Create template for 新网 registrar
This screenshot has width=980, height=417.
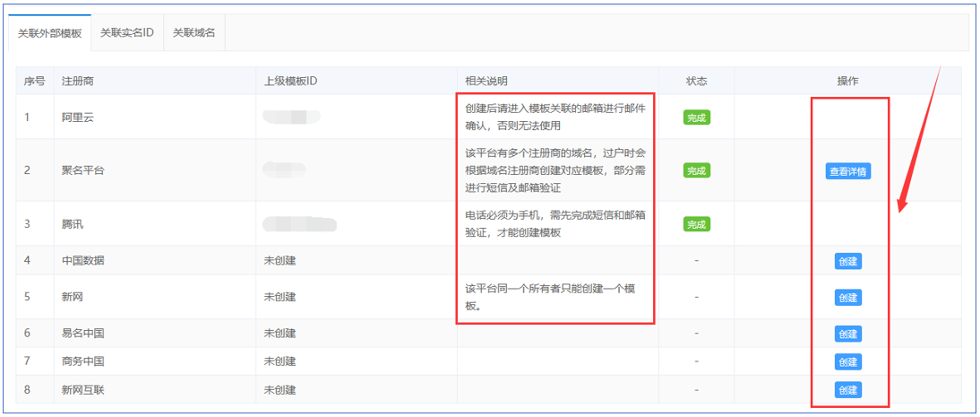click(847, 298)
